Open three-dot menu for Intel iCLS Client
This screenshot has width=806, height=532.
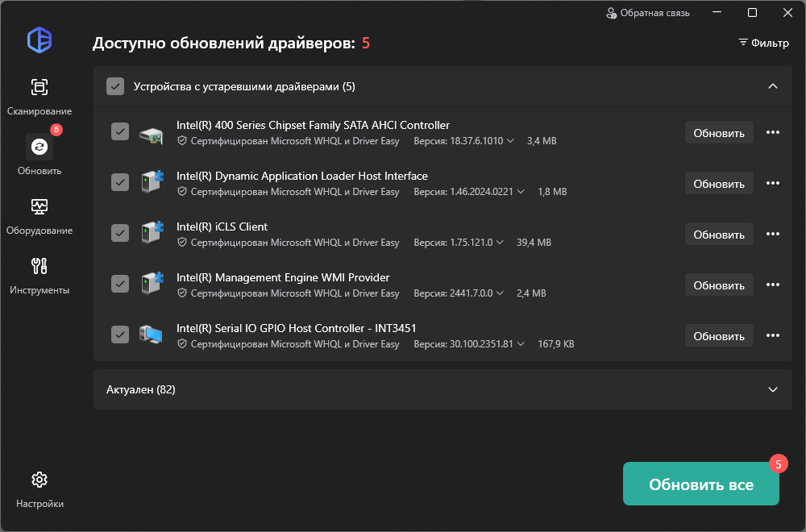773,235
